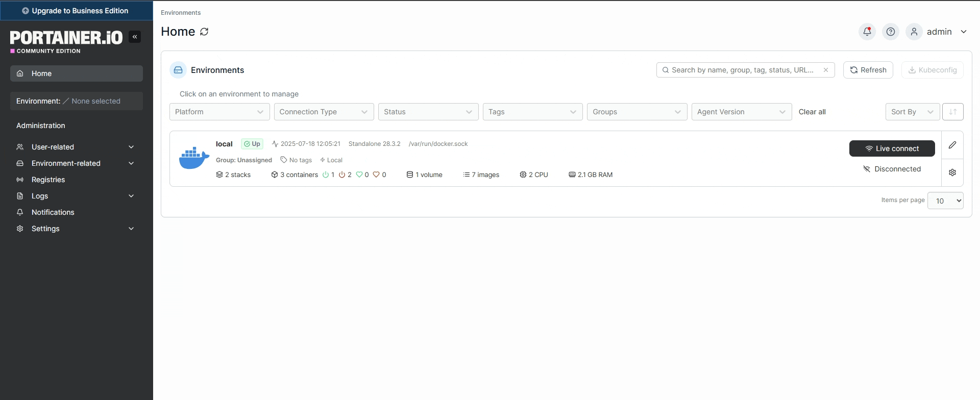Image resolution: width=980 pixels, height=400 pixels.
Task: Click the pencil edit icon for local environment
Action: click(952, 145)
